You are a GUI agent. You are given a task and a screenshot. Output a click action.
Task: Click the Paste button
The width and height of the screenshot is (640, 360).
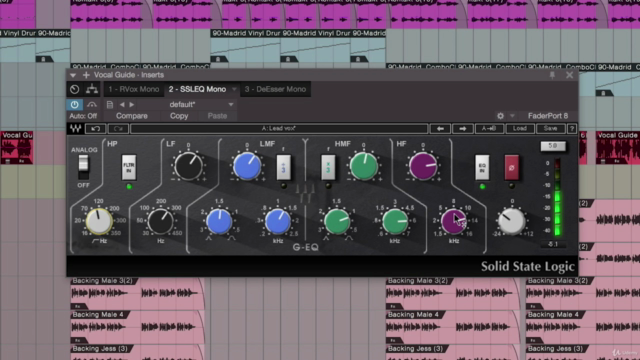tap(217, 116)
